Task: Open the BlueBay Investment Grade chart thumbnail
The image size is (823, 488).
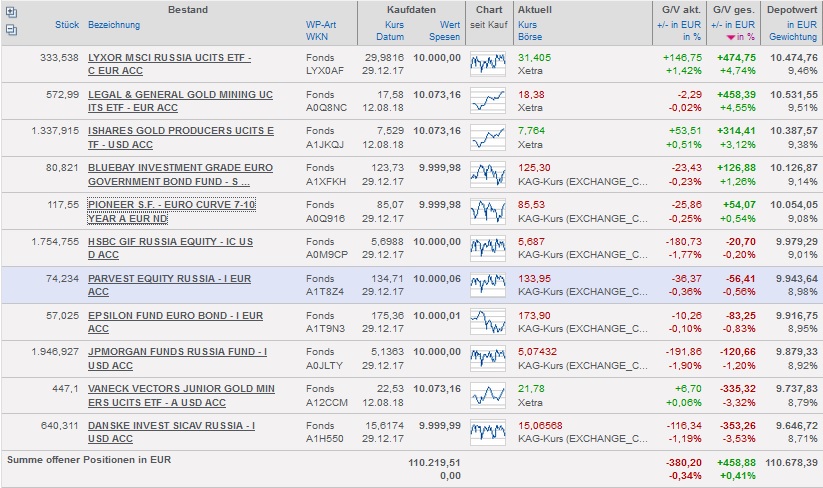Action: pos(487,175)
